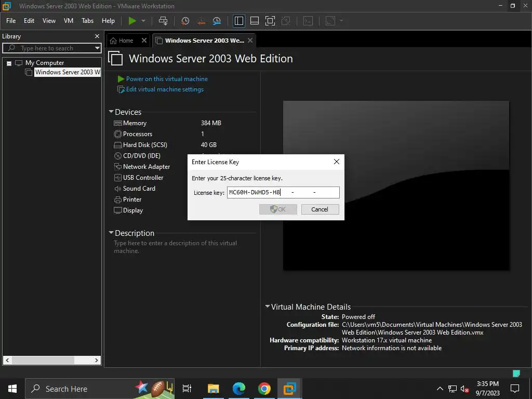Click the VM screen preview thumbnail
Image resolution: width=532 pixels, height=399 pixels.
pos(396,185)
